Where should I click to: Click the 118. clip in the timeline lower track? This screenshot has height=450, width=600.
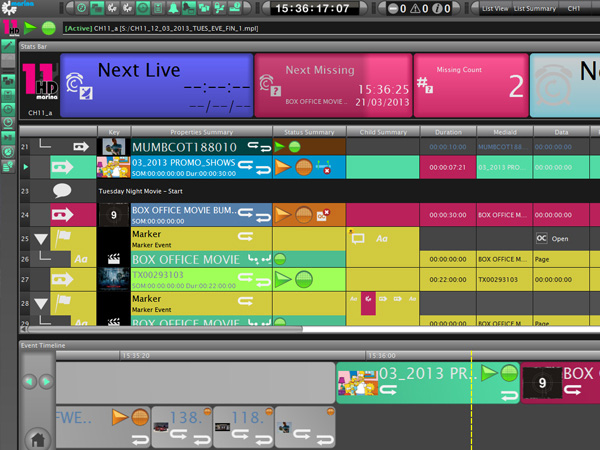click(x=244, y=427)
